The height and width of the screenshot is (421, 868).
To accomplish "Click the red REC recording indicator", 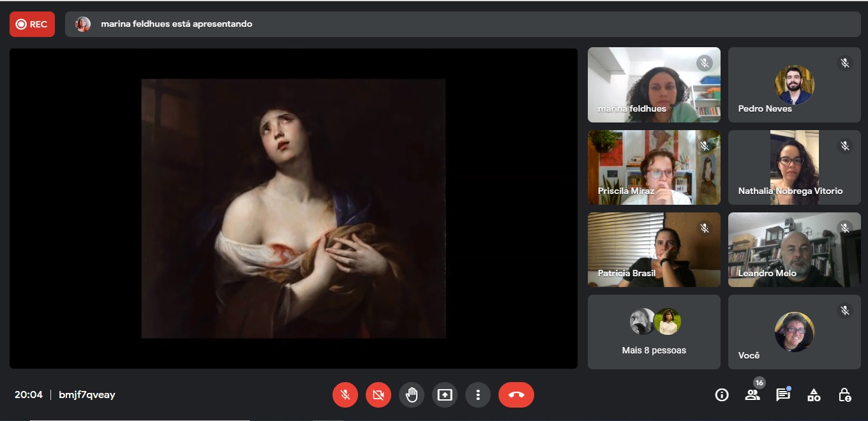I will point(32,24).
